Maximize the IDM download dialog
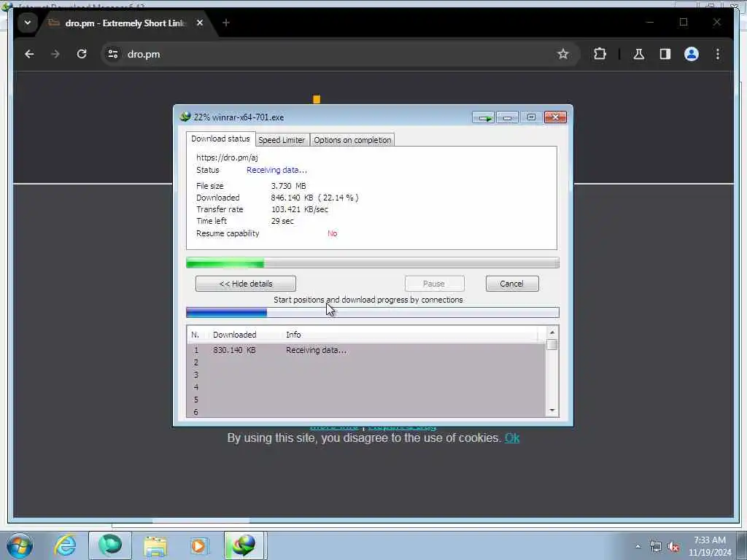The height and width of the screenshot is (560, 747). tap(531, 117)
